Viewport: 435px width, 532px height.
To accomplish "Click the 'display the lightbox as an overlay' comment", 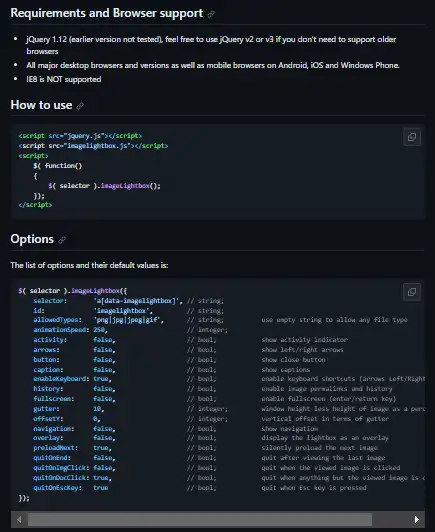I will click(325, 438).
